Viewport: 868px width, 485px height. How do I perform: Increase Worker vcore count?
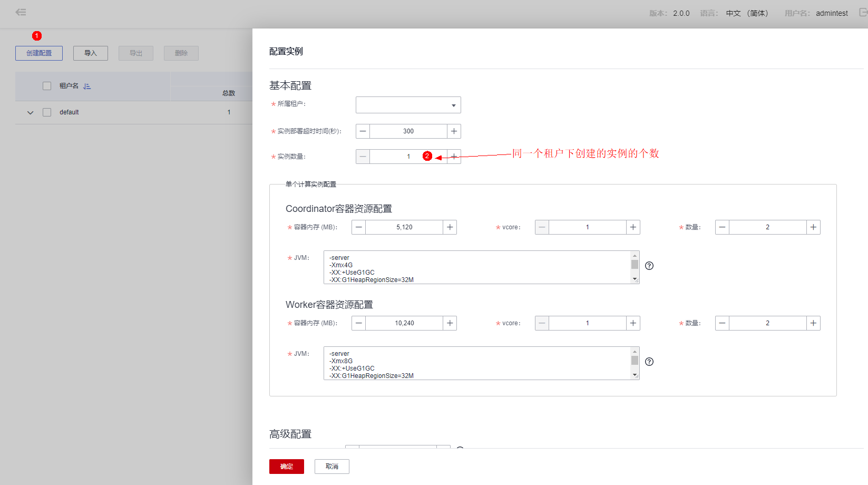pos(633,323)
